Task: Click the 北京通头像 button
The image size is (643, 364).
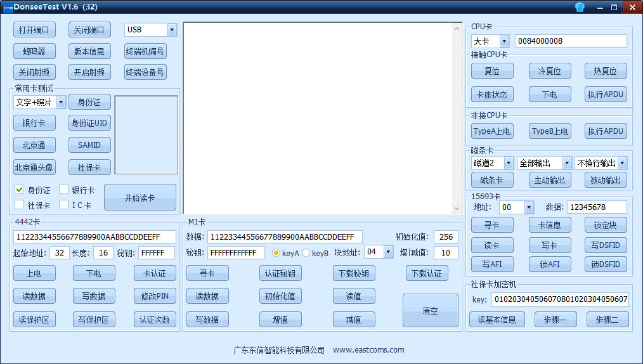Action: [34, 167]
